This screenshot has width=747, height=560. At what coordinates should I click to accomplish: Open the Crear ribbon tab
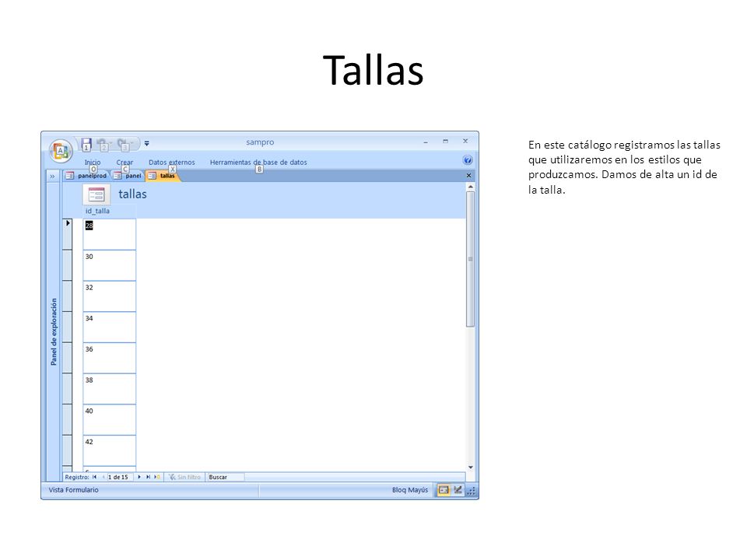[124, 162]
